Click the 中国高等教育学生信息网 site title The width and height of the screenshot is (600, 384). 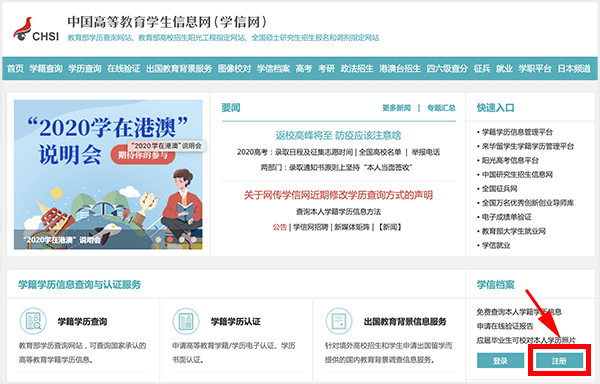pyautogui.click(x=167, y=22)
